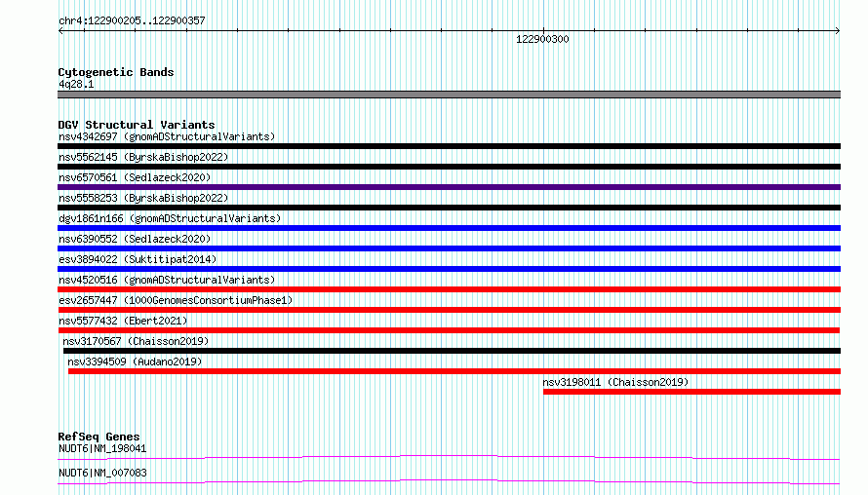This screenshot has height=495, width=868.
Task: Click the short red bar under nsv3198011
Action: point(692,392)
